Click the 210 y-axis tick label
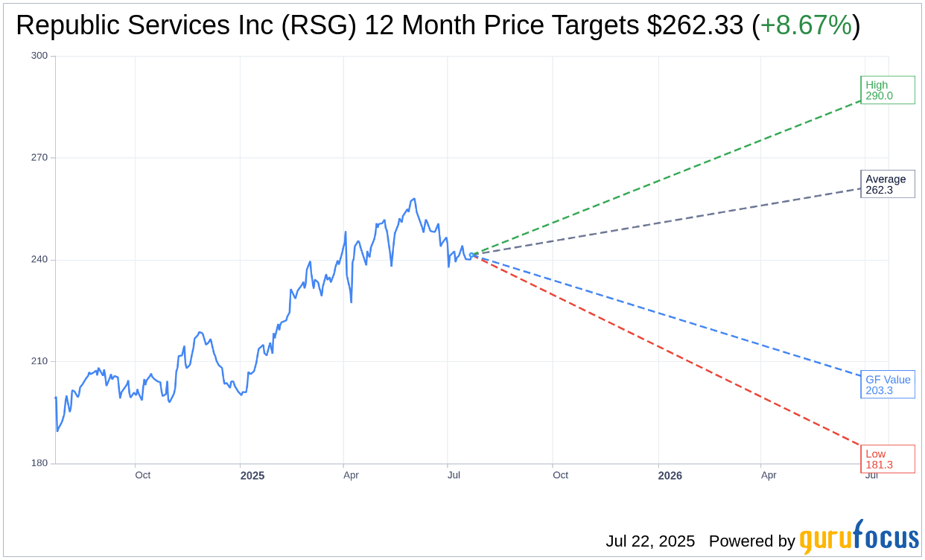The width and height of the screenshot is (925, 560). [39, 361]
